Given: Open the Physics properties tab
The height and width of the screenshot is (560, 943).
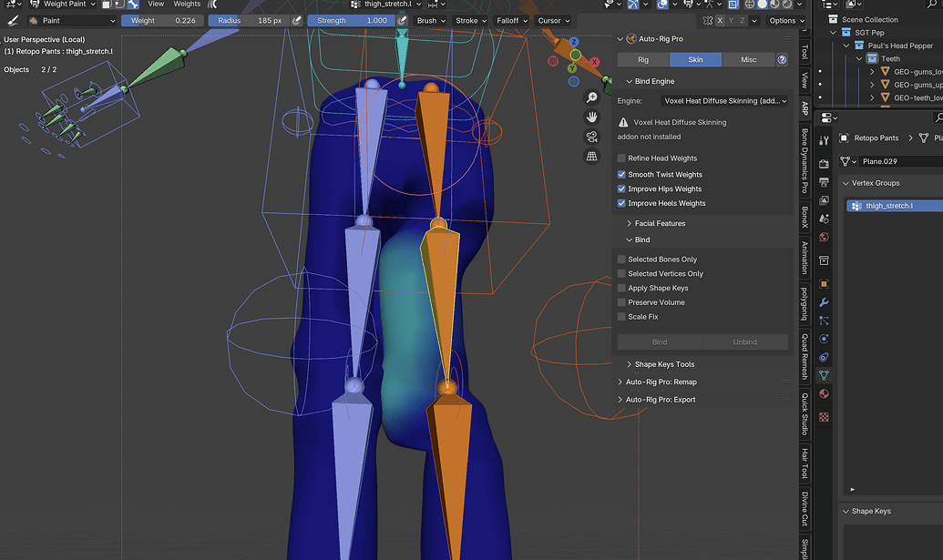Looking at the screenshot, I should point(824,339).
